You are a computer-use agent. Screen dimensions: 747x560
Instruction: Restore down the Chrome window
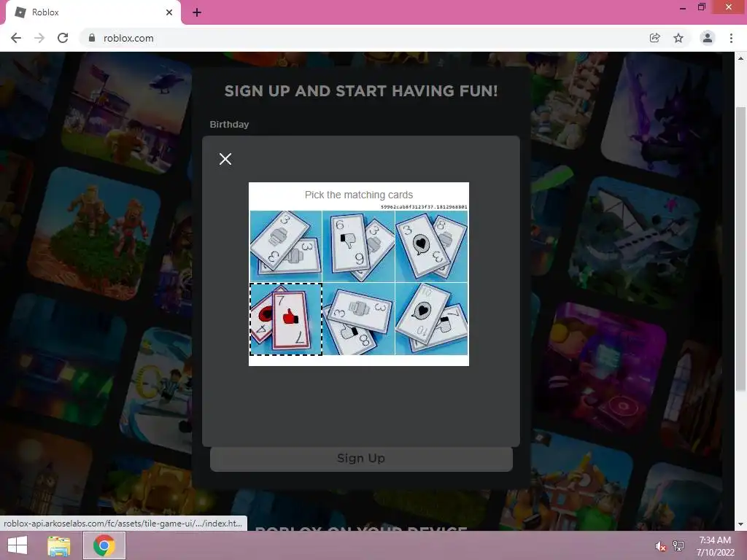pyautogui.click(x=702, y=7)
